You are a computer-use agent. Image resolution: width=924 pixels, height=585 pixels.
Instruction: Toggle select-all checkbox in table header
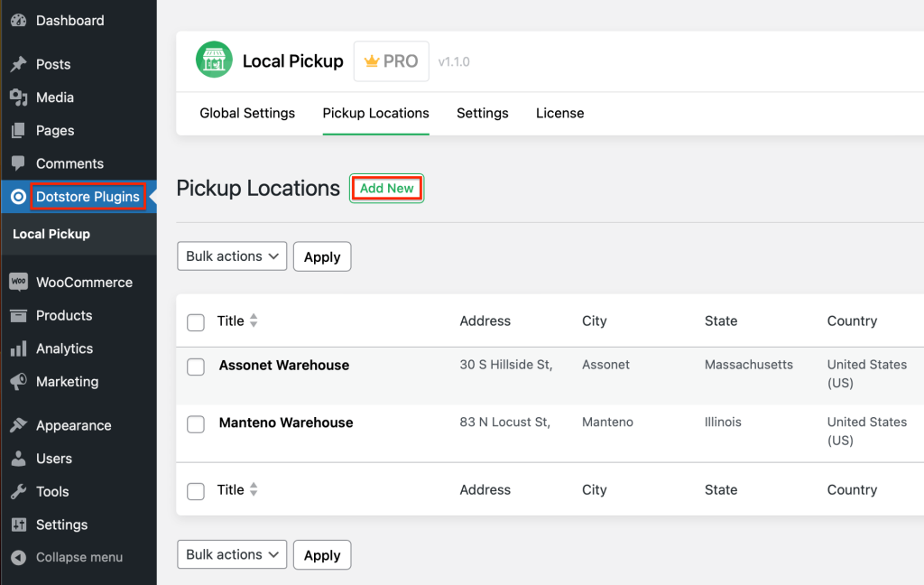196,322
